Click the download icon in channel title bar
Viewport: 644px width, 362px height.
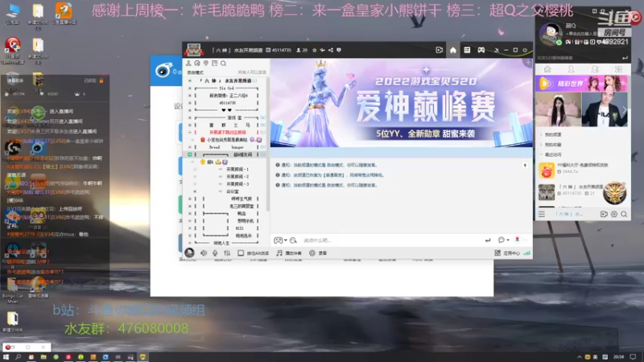click(496, 50)
